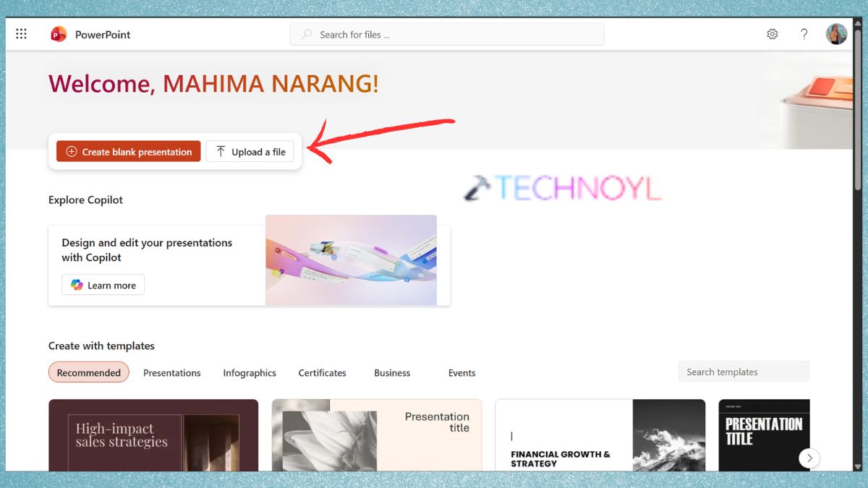Click the search magnifier icon
The image size is (868, 488).
(307, 34)
